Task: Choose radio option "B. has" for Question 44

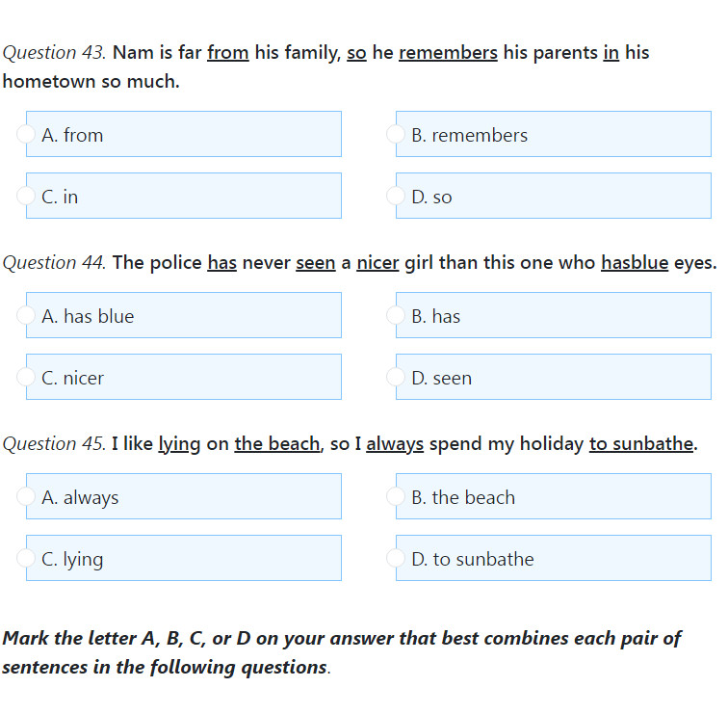Action: [395, 316]
